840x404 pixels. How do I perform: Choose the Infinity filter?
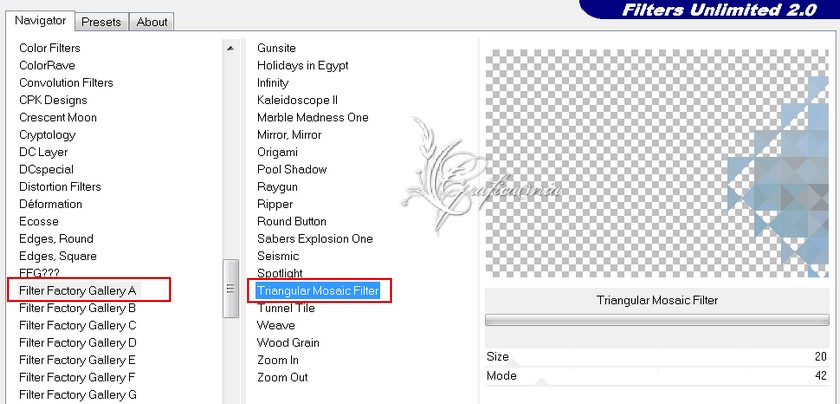click(x=273, y=83)
